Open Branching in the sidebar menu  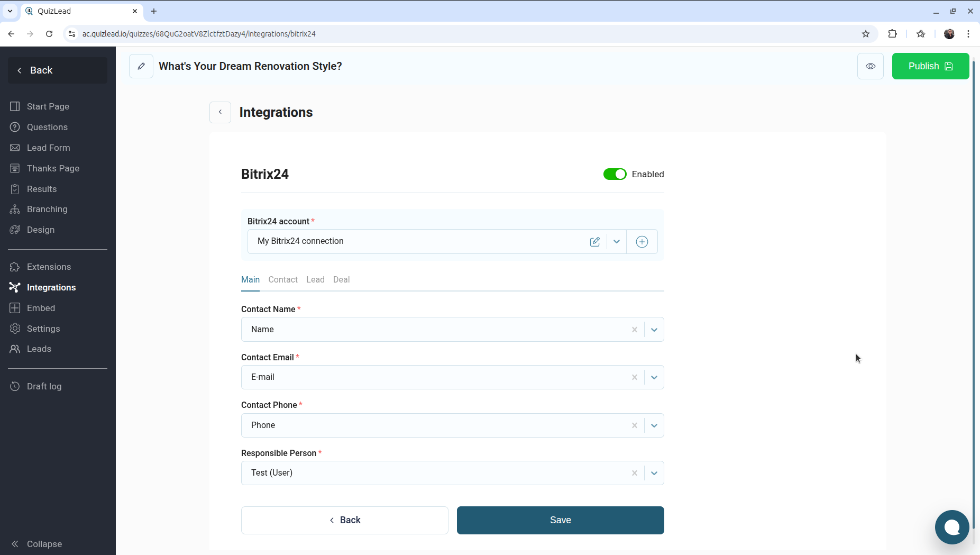coord(47,209)
